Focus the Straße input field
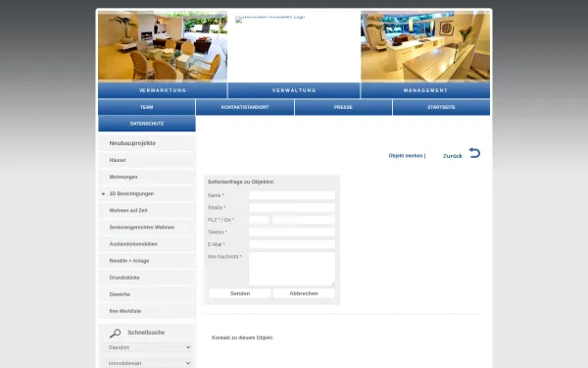This screenshot has width=588, height=368. 292,208
